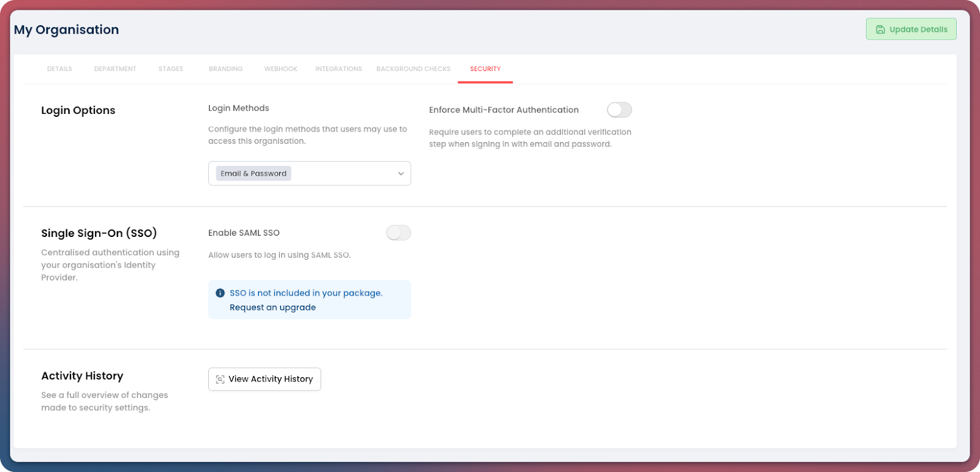This screenshot has width=980, height=472.
Task: Enable Enforce Multi-Factor Authentication toggle
Action: coord(619,110)
